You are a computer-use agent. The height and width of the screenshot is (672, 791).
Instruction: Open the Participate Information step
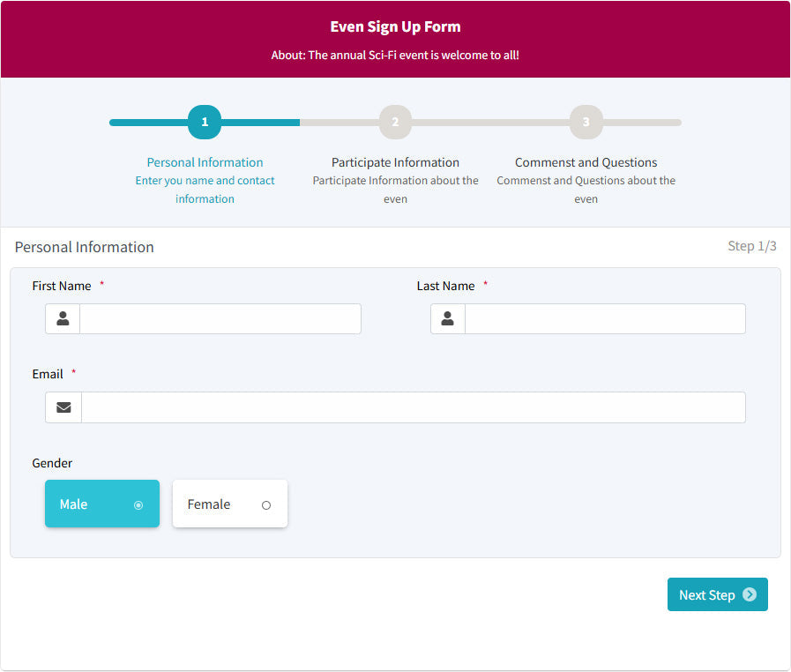click(x=395, y=162)
